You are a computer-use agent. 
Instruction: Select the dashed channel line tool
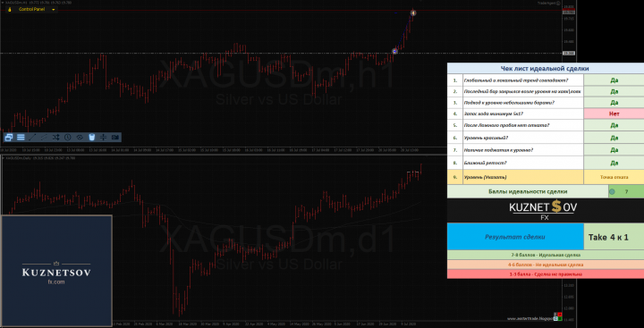click(x=45, y=137)
